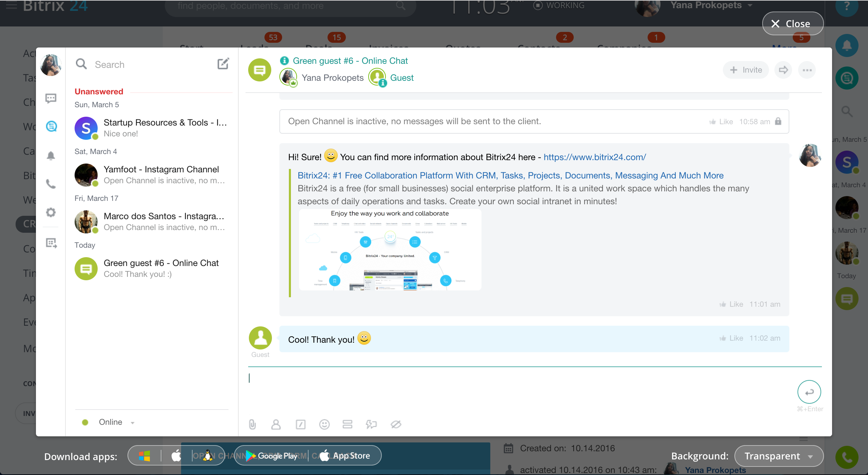Expand the Yana Prokopets user menu

point(711,5)
